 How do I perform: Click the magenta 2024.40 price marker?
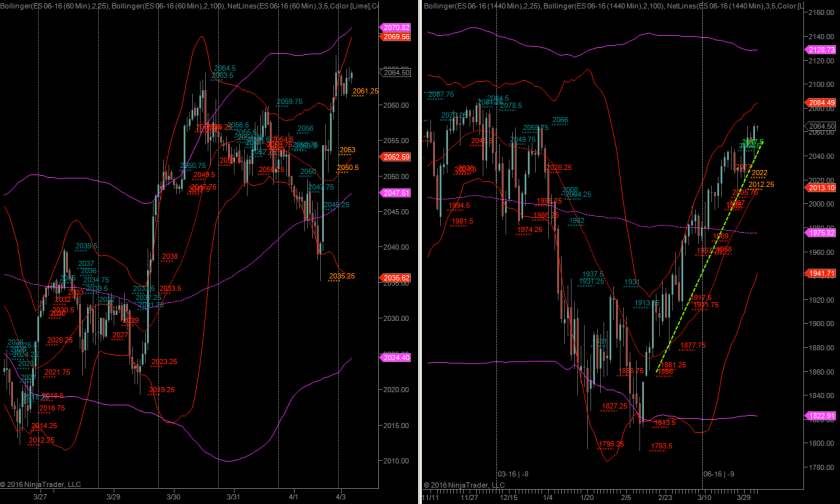coord(395,358)
